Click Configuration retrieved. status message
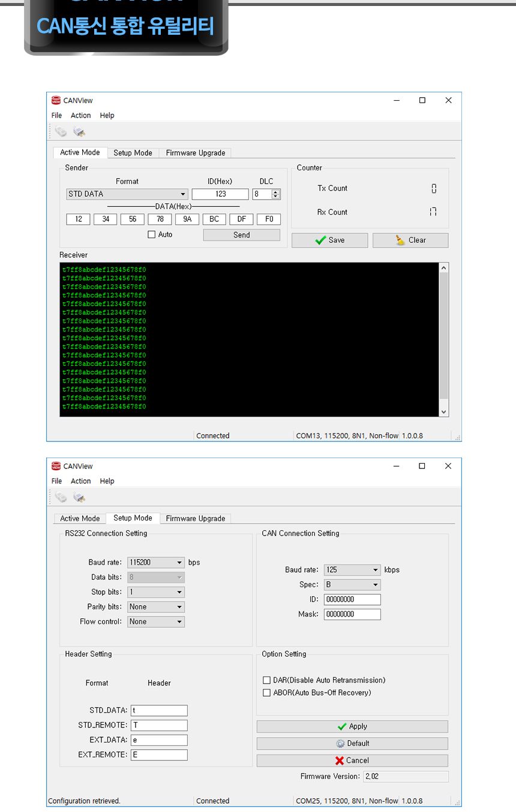This screenshot has width=516, height=812. tap(85, 801)
